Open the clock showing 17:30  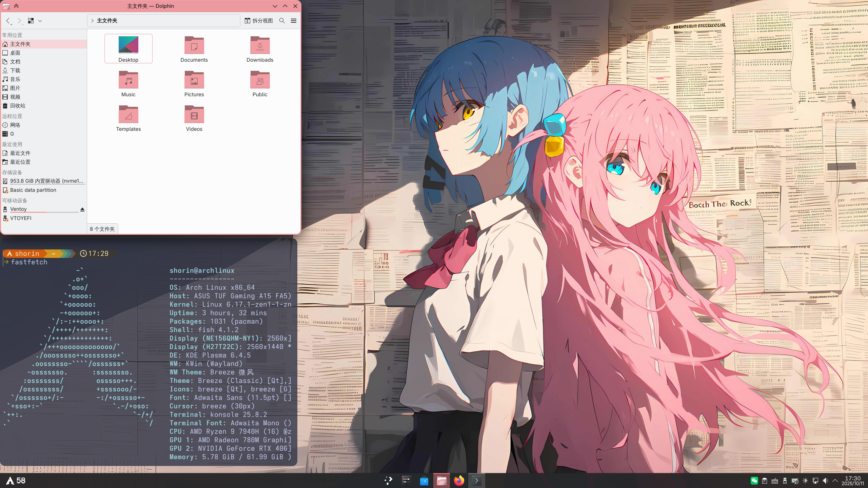pyautogui.click(x=852, y=481)
